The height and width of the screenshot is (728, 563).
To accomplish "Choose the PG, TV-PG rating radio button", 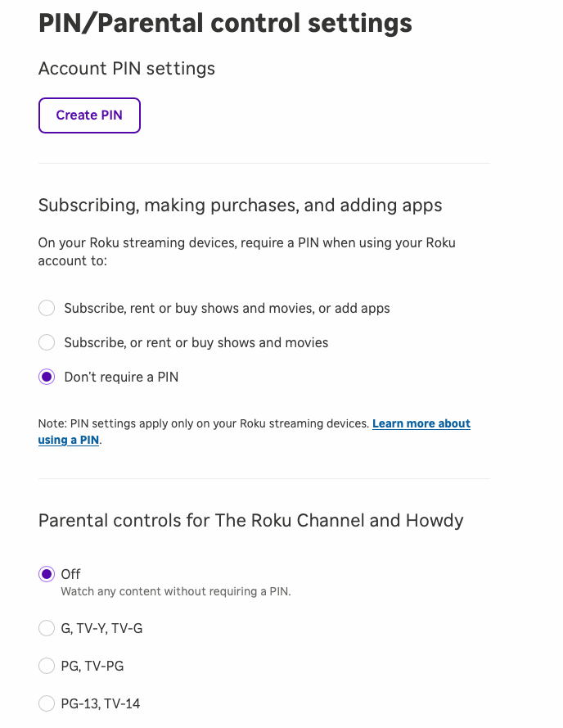I will pos(47,666).
